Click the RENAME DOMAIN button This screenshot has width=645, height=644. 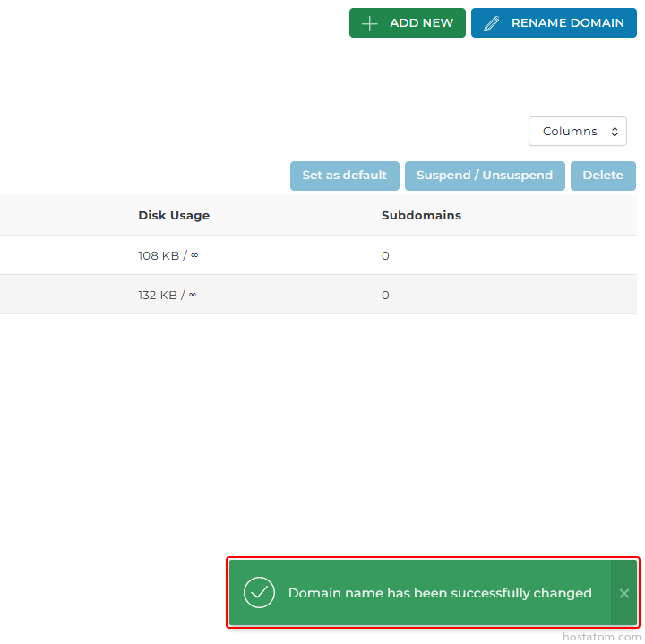[x=554, y=23]
